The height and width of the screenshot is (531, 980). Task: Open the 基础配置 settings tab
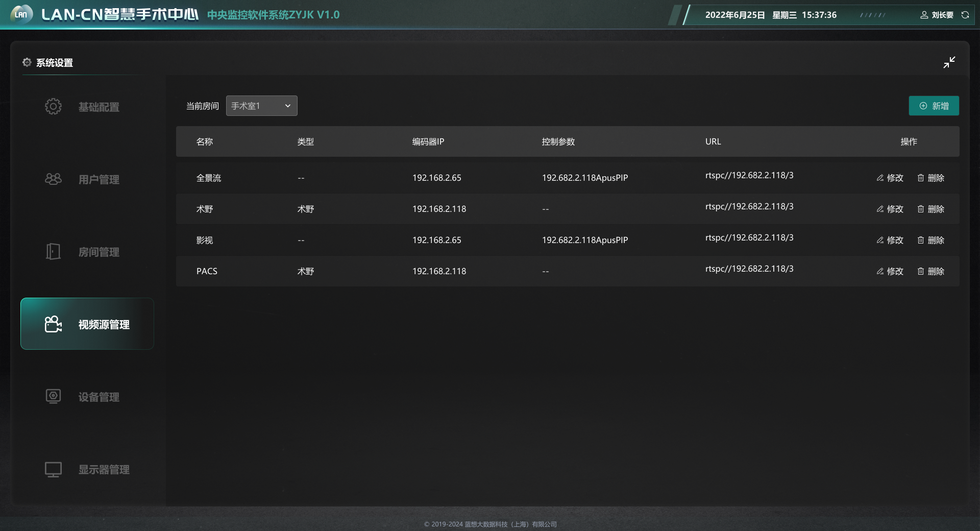[x=87, y=107]
